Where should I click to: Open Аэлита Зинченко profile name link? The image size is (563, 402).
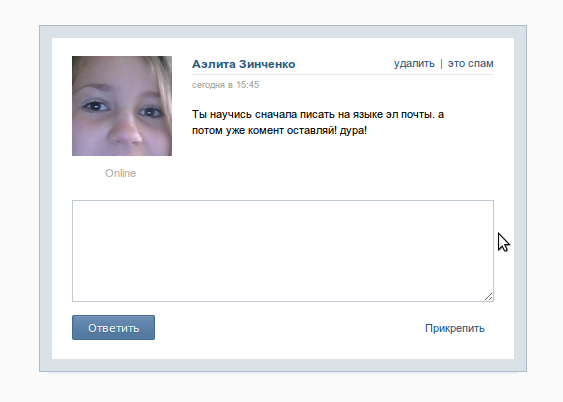pos(243,64)
